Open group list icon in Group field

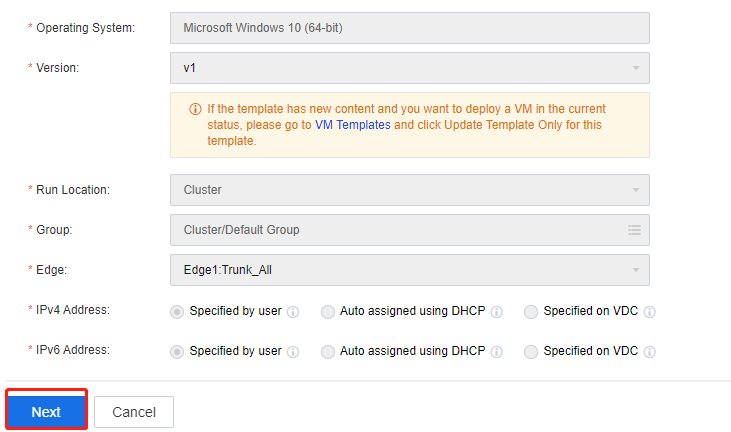[634, 230]
